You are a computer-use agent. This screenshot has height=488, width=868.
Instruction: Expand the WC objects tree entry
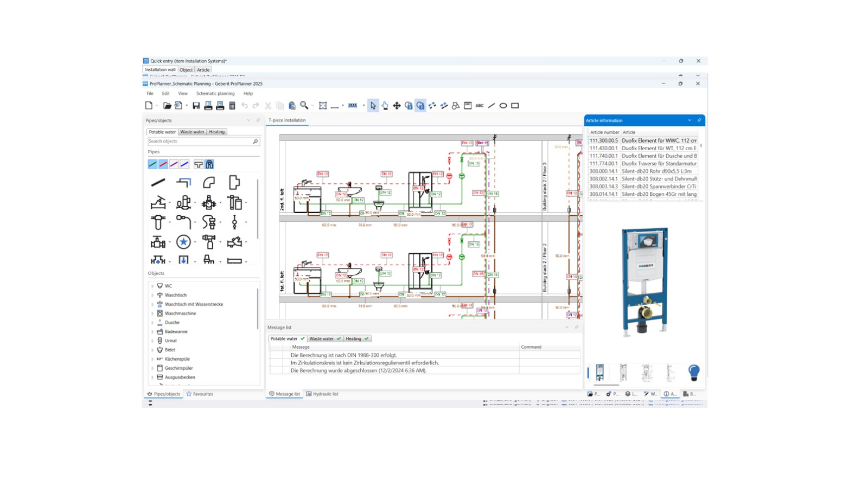point(152,286)
